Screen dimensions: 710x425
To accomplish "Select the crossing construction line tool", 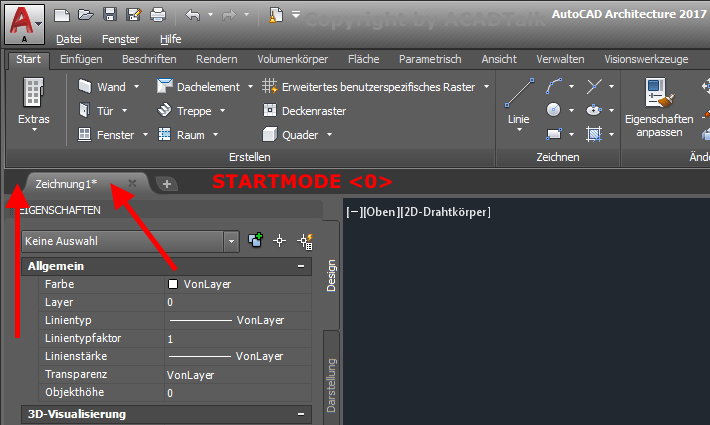I will (x=594, y=86).
